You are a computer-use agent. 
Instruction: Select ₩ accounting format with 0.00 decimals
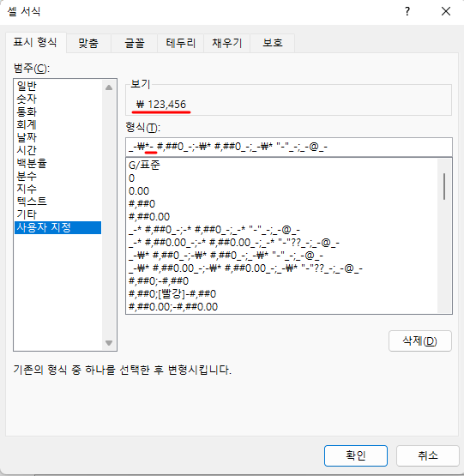coord(282,268)
